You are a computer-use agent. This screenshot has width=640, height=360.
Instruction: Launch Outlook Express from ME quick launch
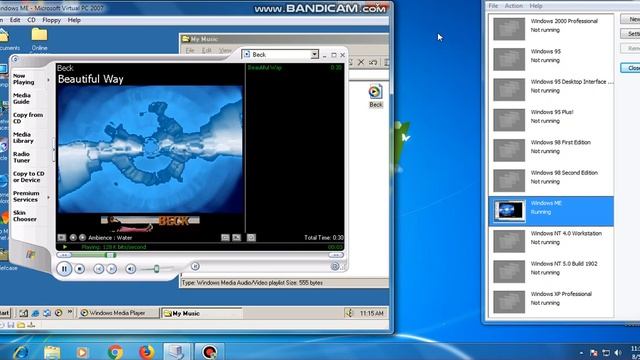tap(47, 313)
